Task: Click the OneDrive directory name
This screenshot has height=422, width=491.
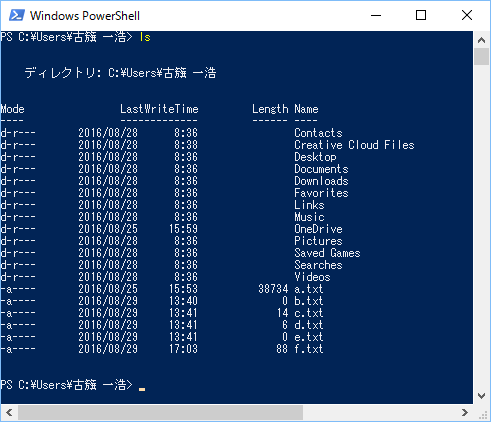Action: pos(318,229)
